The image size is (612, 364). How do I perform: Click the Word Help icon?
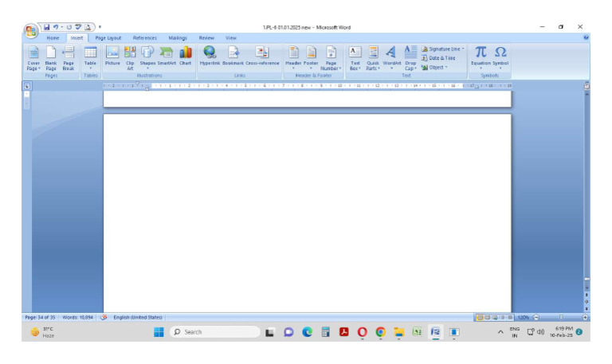(x=586, y=37)
